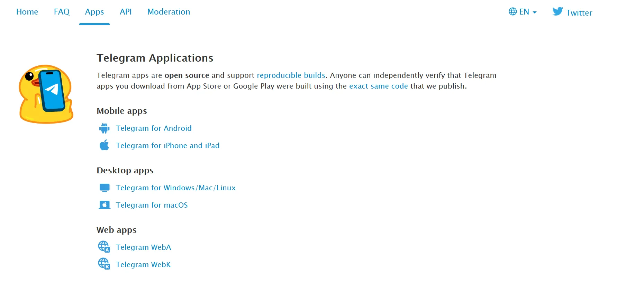Click the Android robot icon
The image size is (644, 282).
104,128
